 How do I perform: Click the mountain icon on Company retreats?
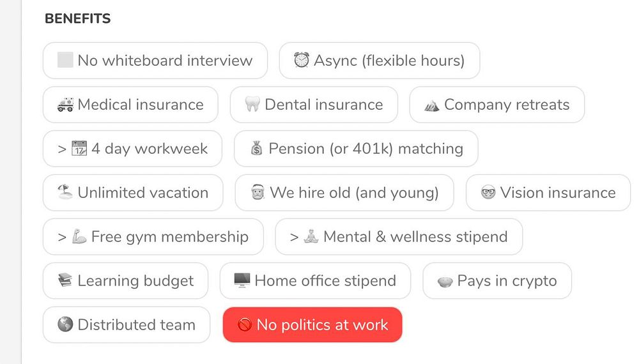[432, 105]
